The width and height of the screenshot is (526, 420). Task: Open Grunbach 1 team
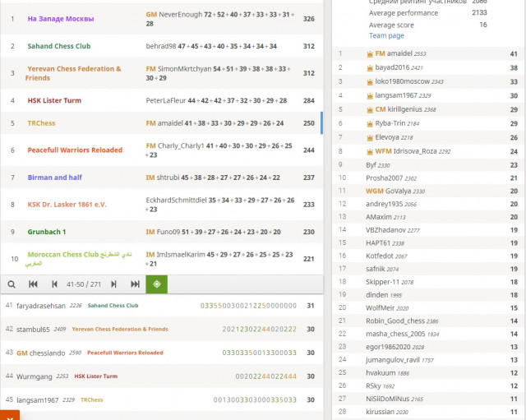click(47, 232)
